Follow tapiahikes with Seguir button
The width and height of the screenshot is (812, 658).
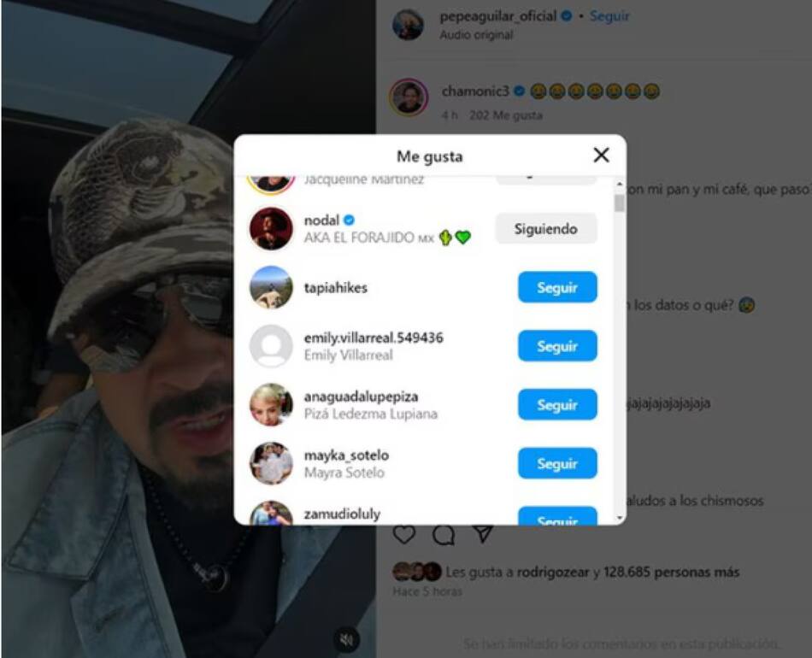pos(557,287)
